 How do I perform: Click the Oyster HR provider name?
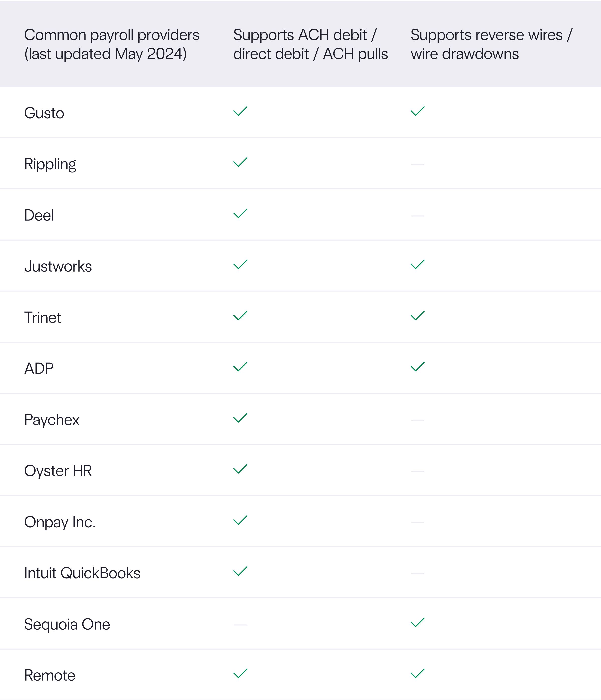tap(58, 471)
